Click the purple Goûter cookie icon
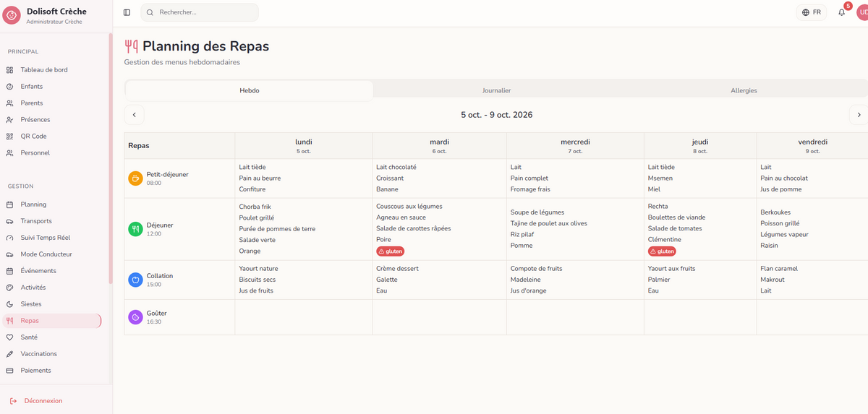This screenshot has width=868, height=414. tap(135, 317)
